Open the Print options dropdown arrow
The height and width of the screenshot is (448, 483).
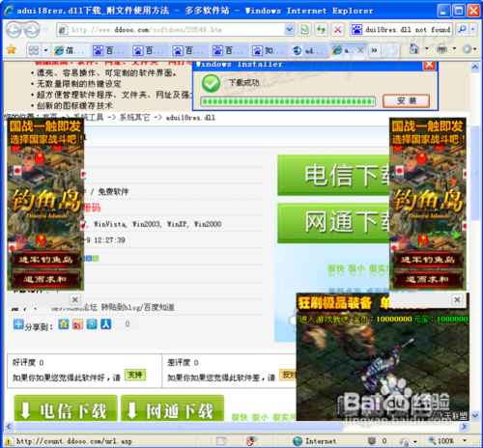(x=454, y=49)
